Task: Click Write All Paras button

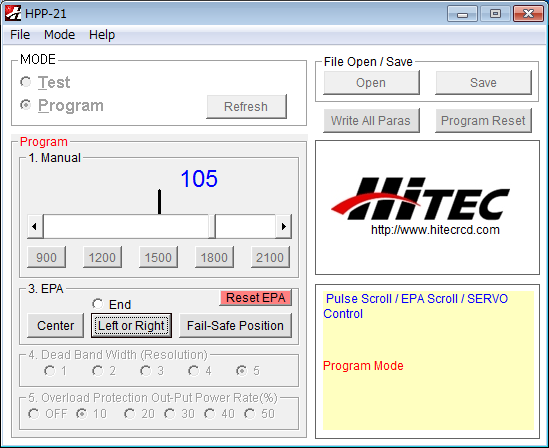Action: [371, 121]
